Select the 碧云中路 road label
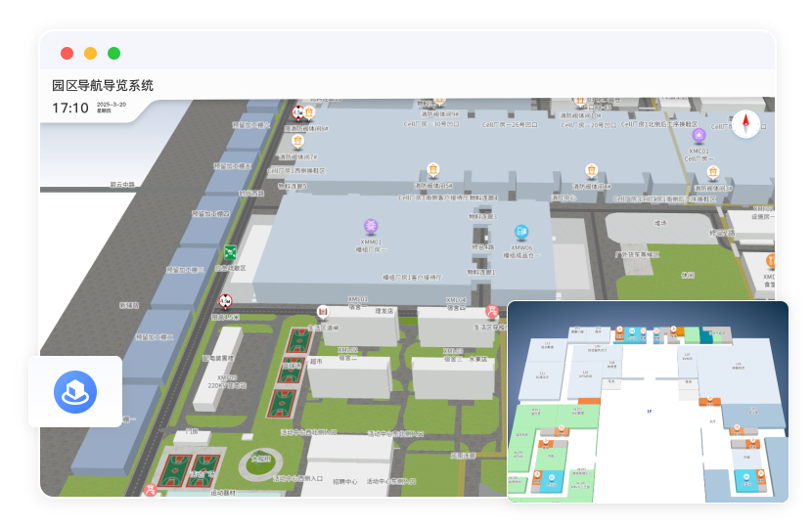This screenshot has height=528, width=812. click(x=123, y=184)
